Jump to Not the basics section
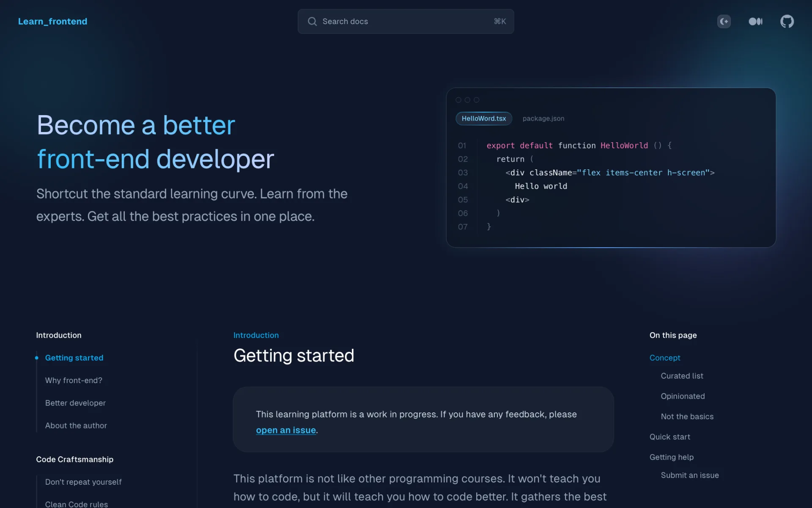 (x=687, y=417)
